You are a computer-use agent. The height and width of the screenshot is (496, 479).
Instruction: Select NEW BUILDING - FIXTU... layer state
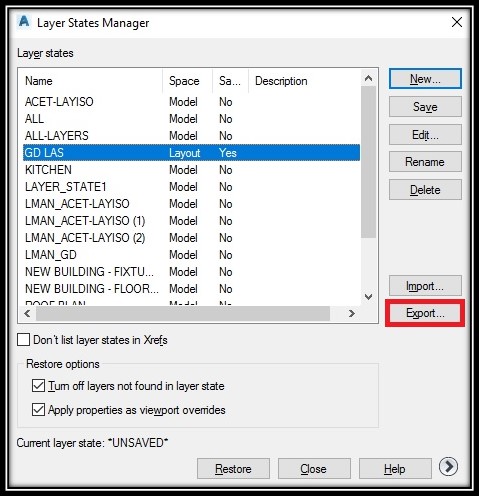191,272
